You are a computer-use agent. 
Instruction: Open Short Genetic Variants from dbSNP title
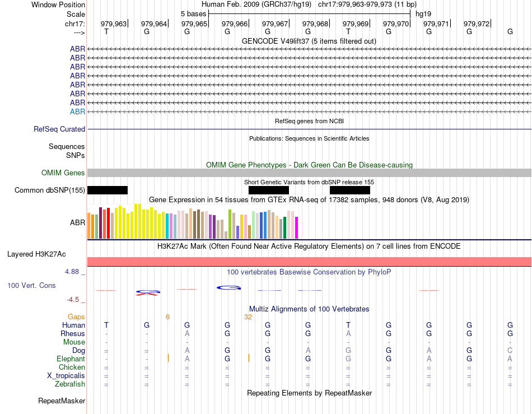coord(309,182)
